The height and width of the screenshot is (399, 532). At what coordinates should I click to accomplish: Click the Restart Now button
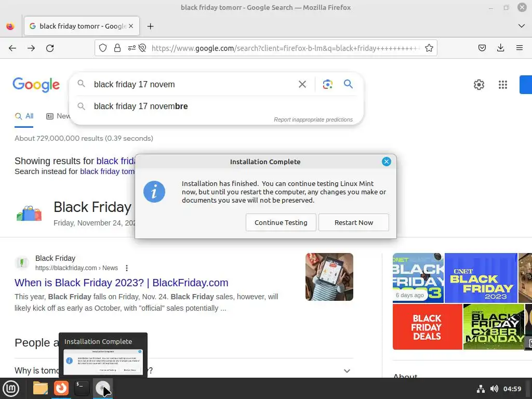click(x=353, y=222)
